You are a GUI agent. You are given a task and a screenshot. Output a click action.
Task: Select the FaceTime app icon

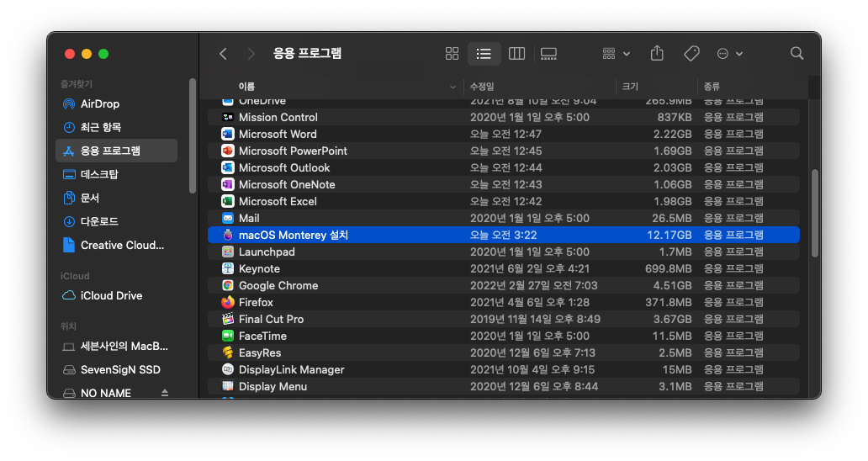click(228, 336)
